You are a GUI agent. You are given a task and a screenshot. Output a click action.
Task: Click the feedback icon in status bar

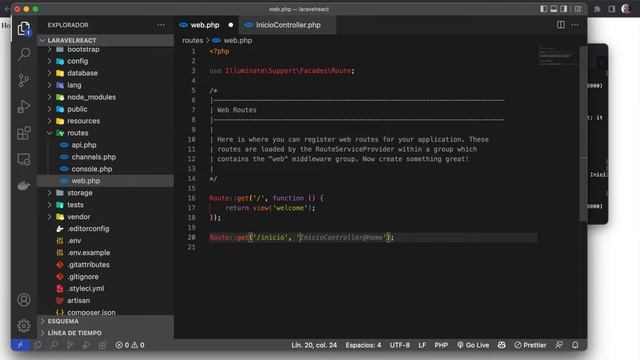click(559, 345)
